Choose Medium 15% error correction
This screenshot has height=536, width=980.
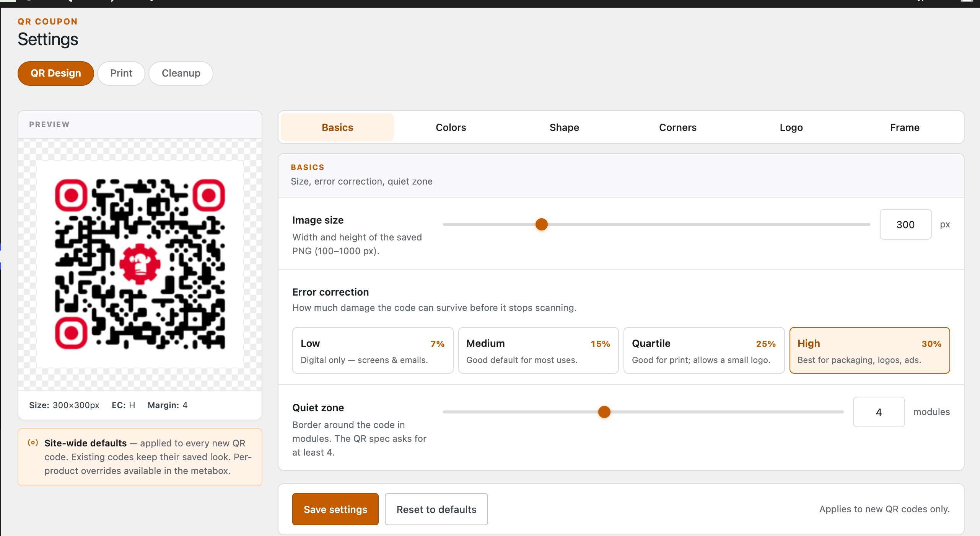click(x=538, y=350)
